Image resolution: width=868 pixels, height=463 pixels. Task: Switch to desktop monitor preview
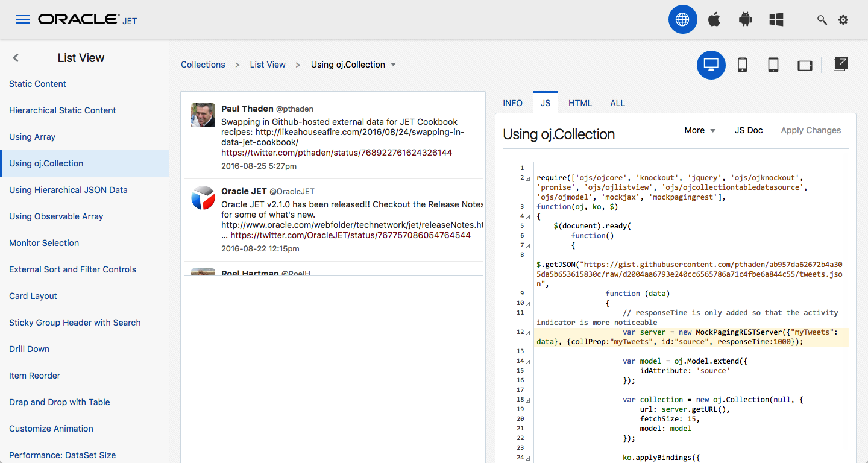[x=711, y=65]
